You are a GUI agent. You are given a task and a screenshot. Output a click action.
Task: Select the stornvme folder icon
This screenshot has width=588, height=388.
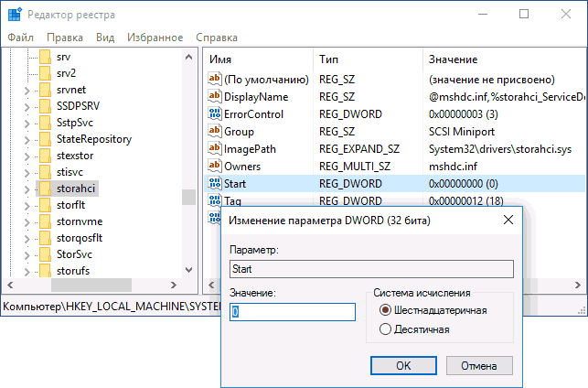pyautogui.click(x=45, y=221)
